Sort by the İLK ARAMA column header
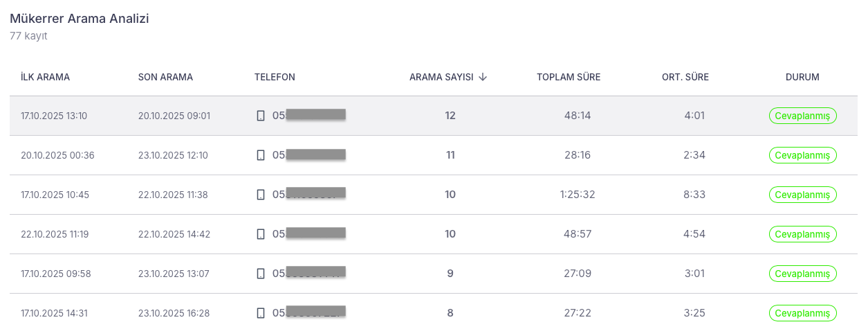 click(x=45, y=77)
